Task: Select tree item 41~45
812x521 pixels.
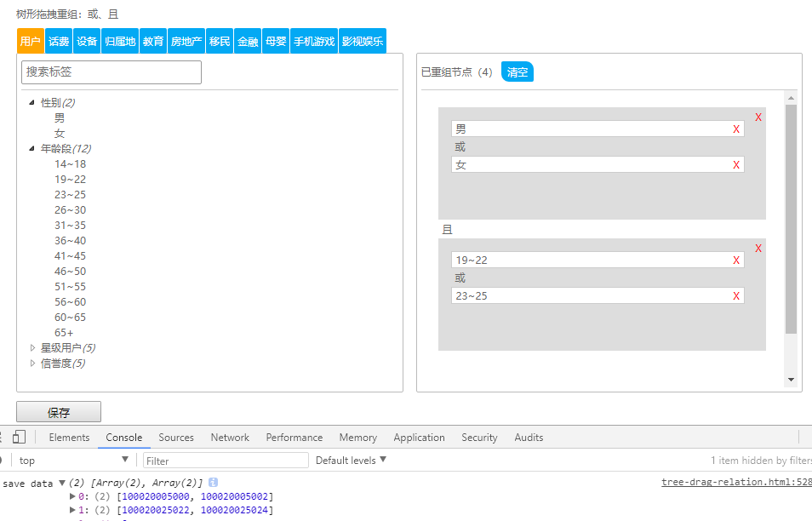Action: click(x=71, y=256)
